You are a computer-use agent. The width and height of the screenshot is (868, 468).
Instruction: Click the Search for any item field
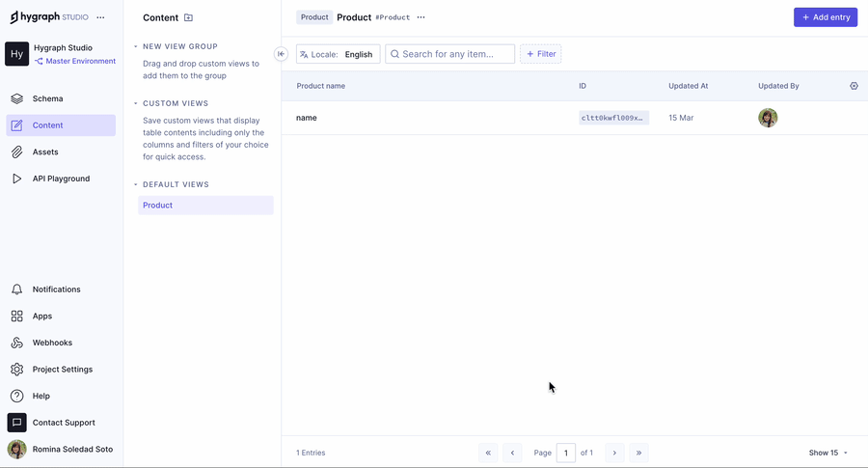tap(450, 54)
